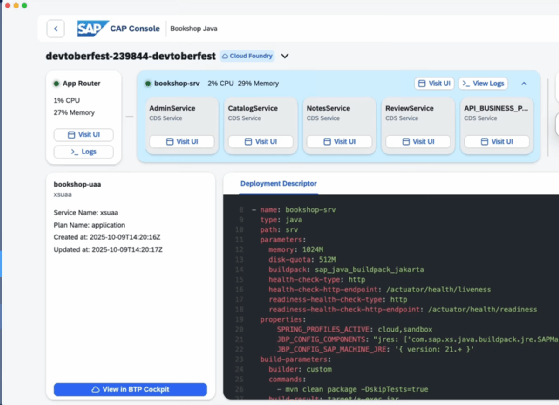559x405 pixels.
Task: Click the 'disk-quota: 512M' code line
Action: click(x=302, y=260)
